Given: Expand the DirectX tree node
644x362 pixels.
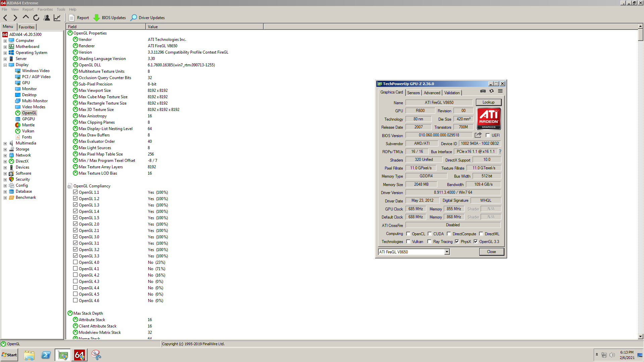Looking at the screenshot, I should (x=5, y=162).
